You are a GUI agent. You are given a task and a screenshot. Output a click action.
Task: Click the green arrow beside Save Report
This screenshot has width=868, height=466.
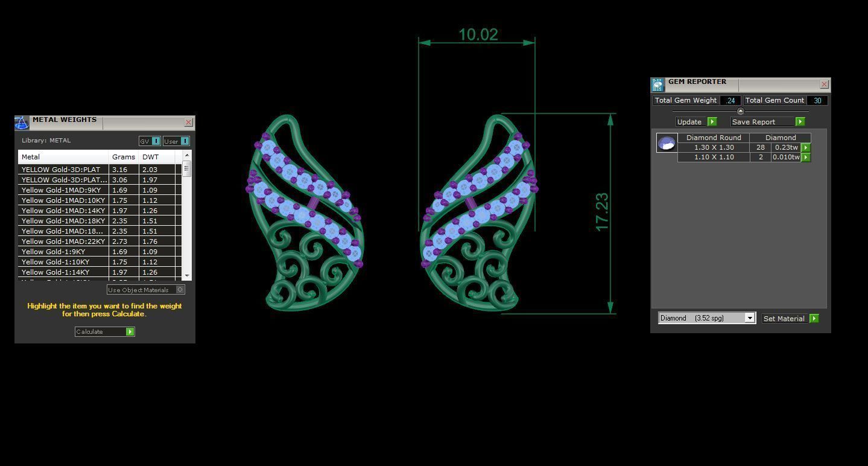click(800, 121)
